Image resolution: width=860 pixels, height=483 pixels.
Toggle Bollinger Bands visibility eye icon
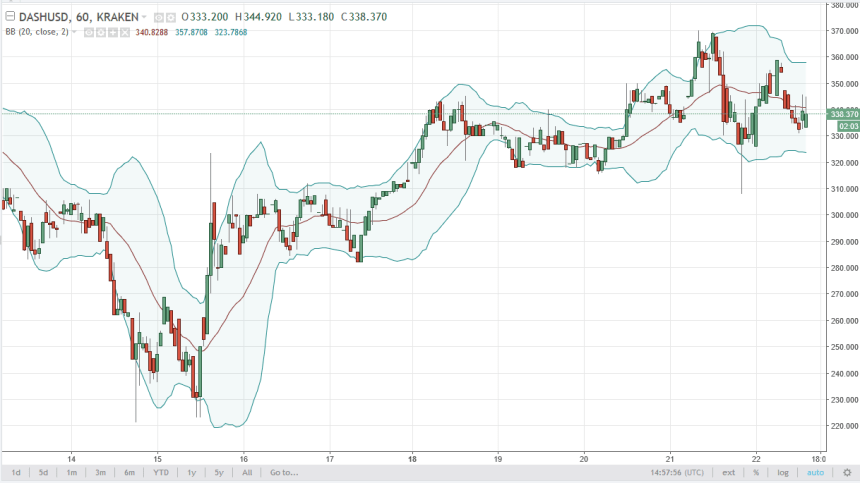click(x=88, y=32)
